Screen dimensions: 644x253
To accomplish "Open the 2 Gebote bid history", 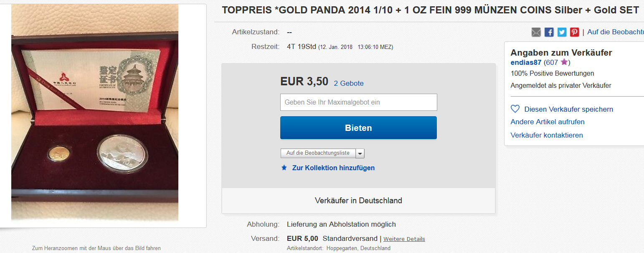I will coord(349,83).
